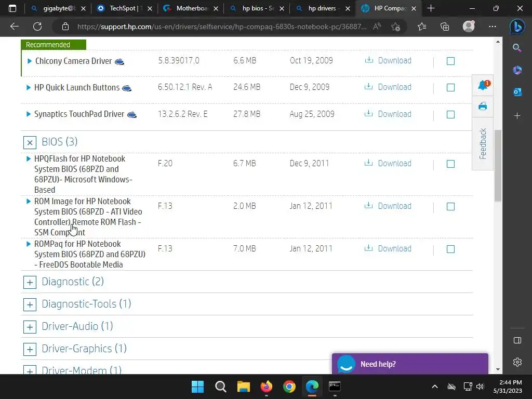Image resolution: width=532 pixels, height=399 pixels.
Task: Expand HP Quick Launch Buttons details
Action: (x=29, y=87)
